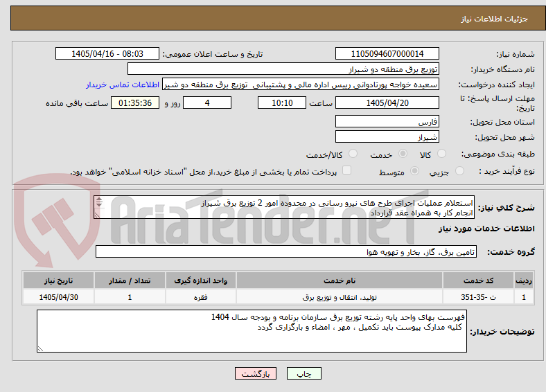
Task: Click the بازگشت back button
Action: coord(256,373)
